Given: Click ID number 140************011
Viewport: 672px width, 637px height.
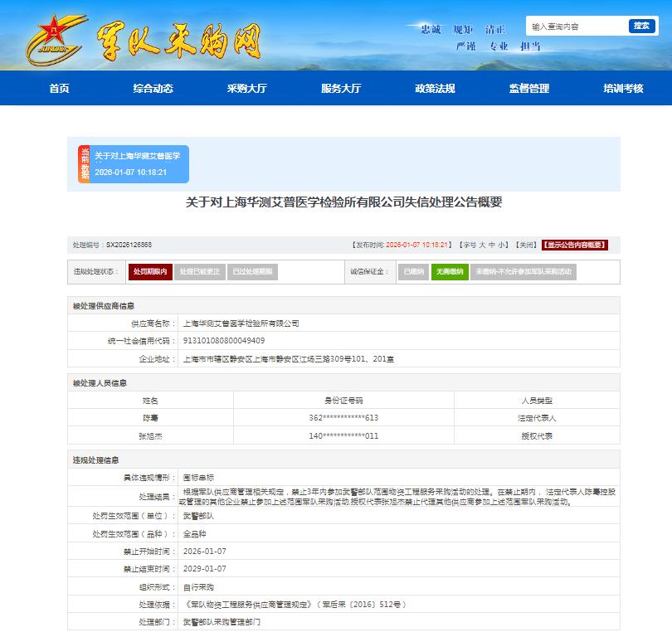Looking at the screenshot, I should [343, 436].
